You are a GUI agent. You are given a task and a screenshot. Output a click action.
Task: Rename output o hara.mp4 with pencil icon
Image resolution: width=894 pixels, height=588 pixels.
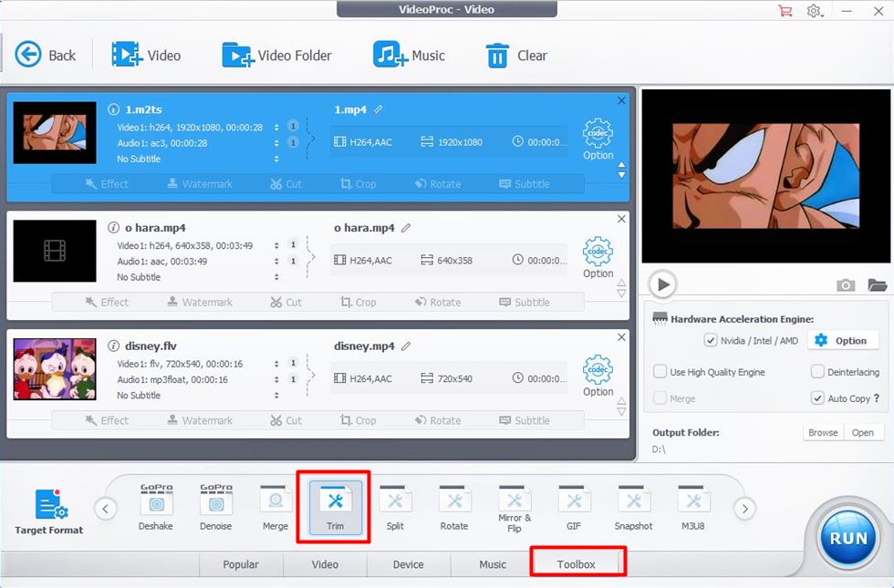point(406,228)
